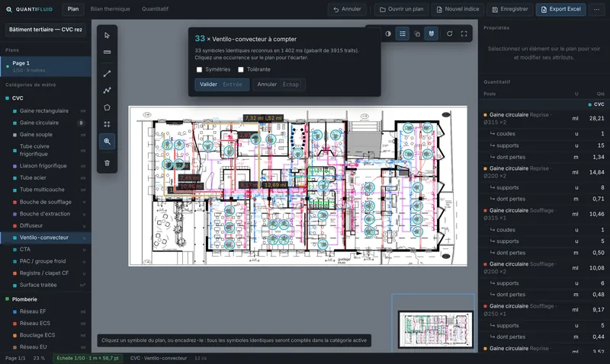The width and height of the screenshot is (610, 364).
Task: Save with the Enregistrer button
Action: pos(509,9)
